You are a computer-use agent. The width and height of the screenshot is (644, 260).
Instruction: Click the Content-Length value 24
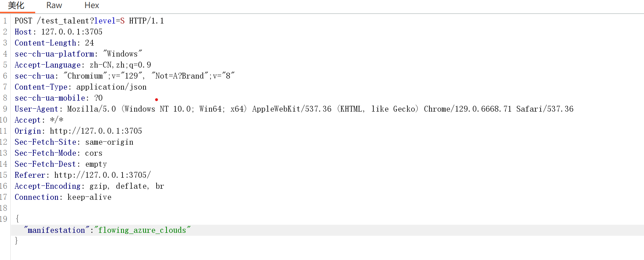pyautogui.click(x=89, y=43)
